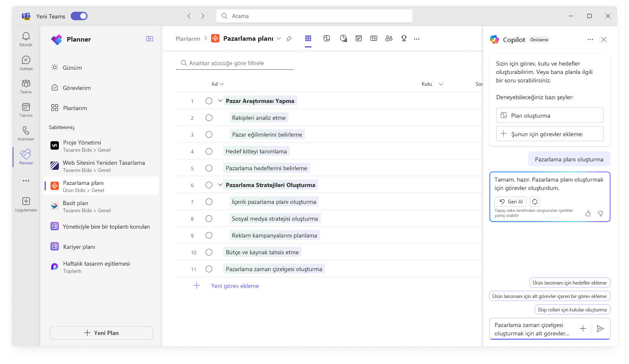
Task: Open more apps ellipsis in the sidebar
Action: pyautogui.click(x=26, y=181)
